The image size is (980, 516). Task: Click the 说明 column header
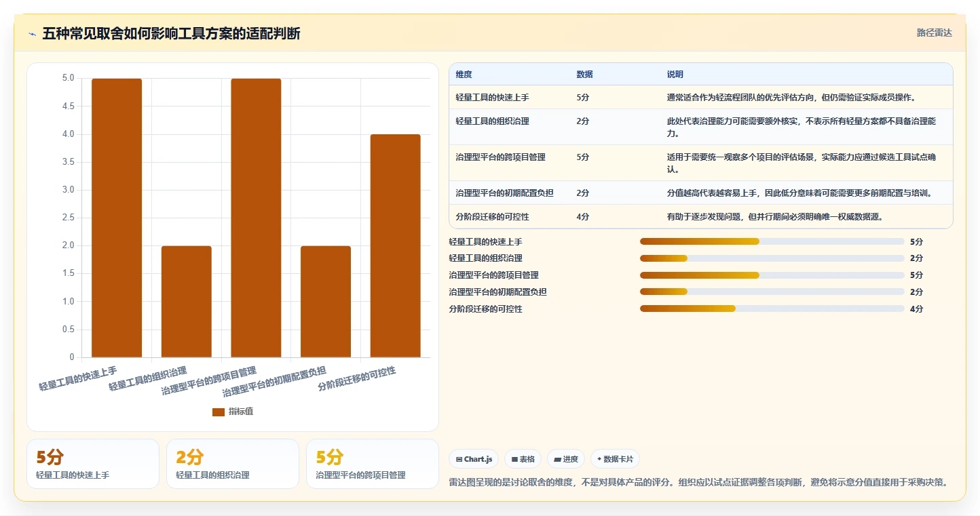(675, 74)
